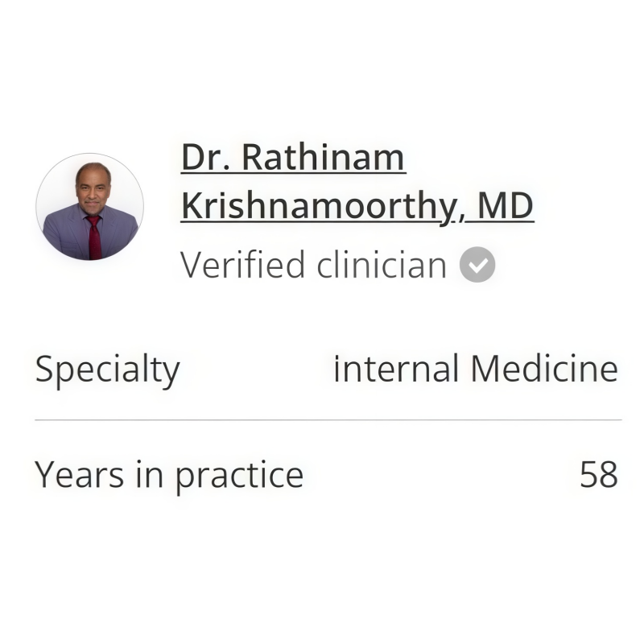Click the MD suffix in the doctor's name
The width and height of the screenshot is (644, 644).
pos(505,206)
